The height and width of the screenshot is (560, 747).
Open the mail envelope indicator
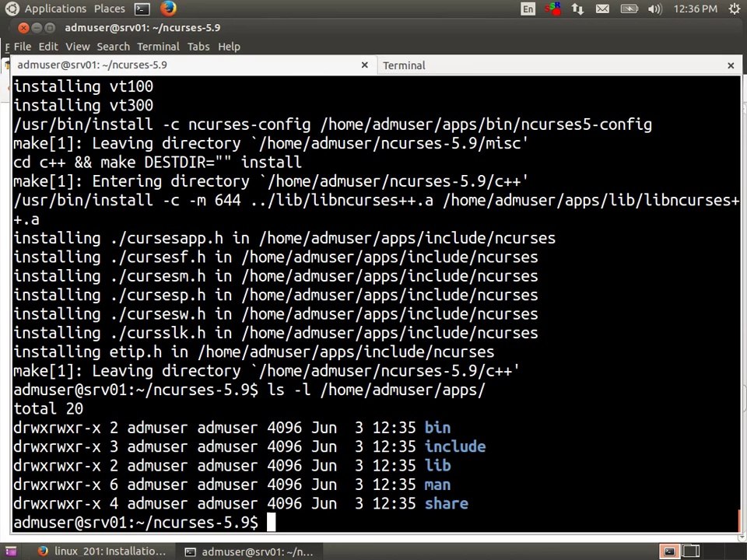point(602,9)
